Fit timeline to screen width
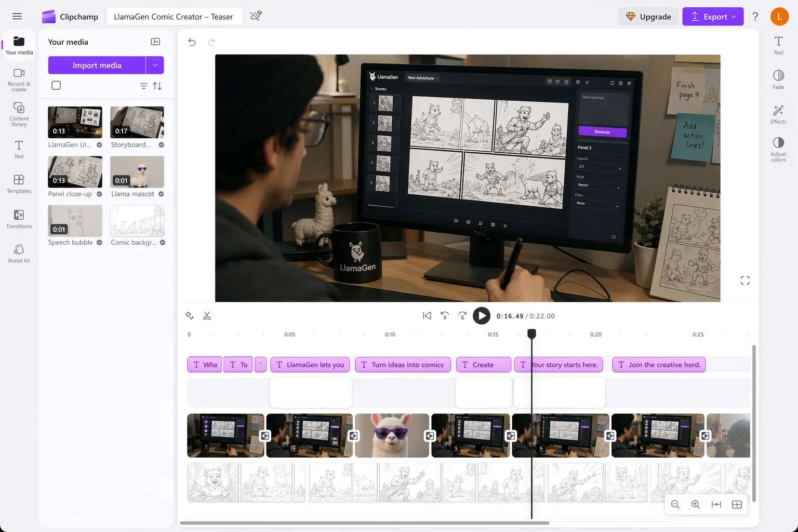 716,504
